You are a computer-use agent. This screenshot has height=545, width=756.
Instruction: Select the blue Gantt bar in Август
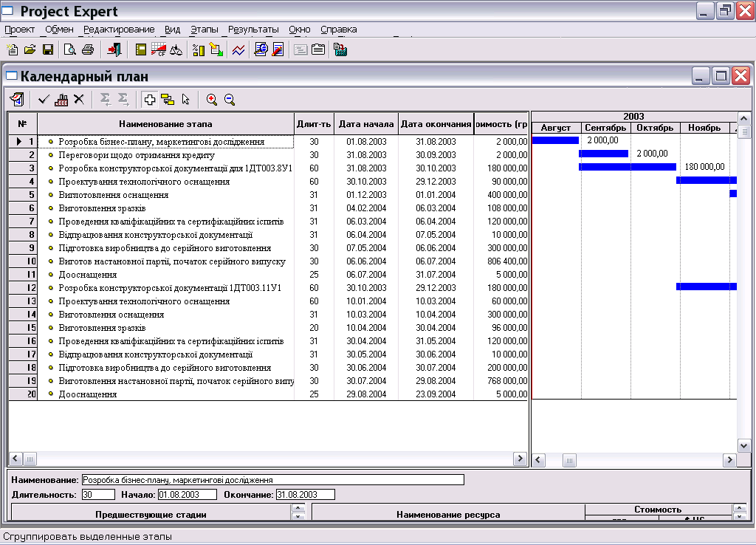[x=555, y=140]
